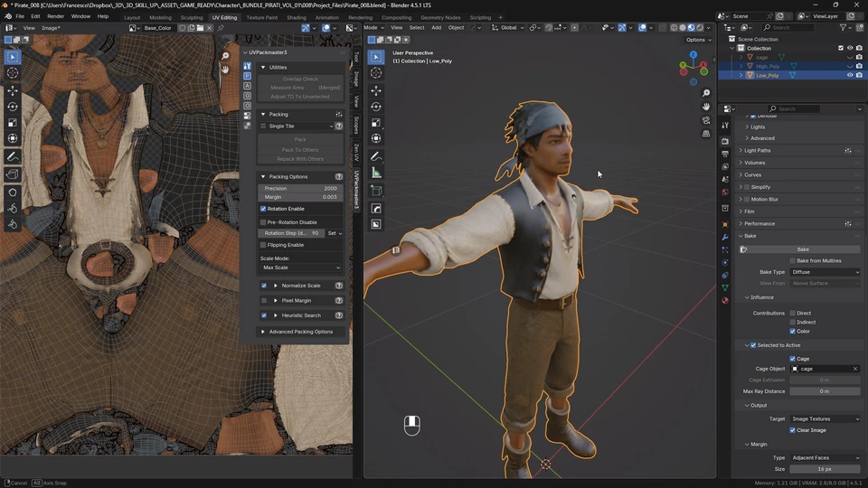The width and height of the screenshot is (868, 488).
Task: Unlink the Base_Color image
Action: coord(209,28)
